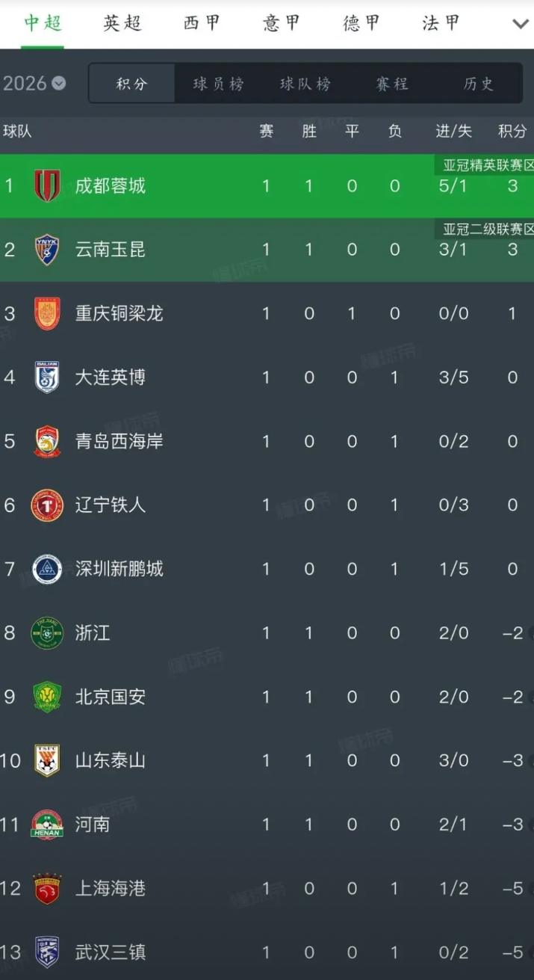This screenshot has width=534, height=980.
Task: Switch to the 西甲 league tab
Action: coord(202,24)
